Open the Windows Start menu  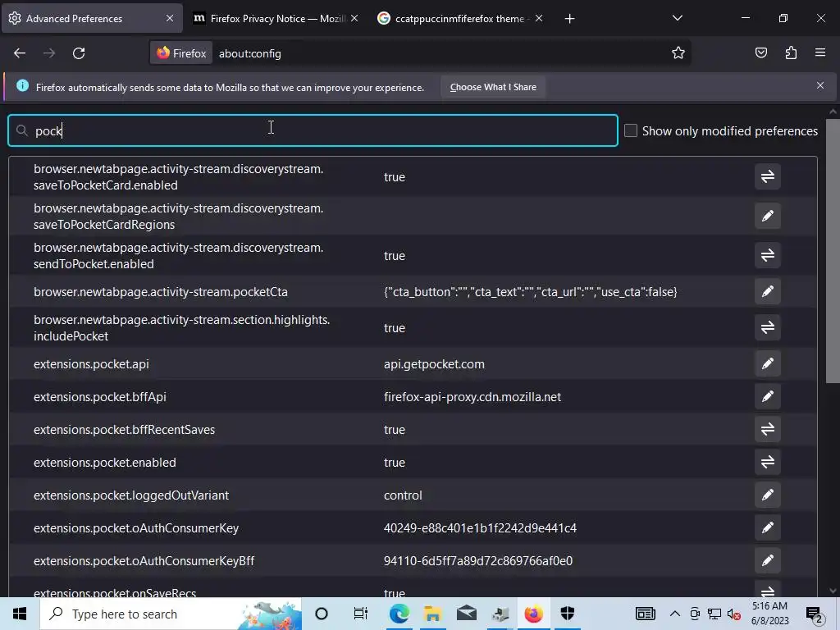tap(20, 614)
